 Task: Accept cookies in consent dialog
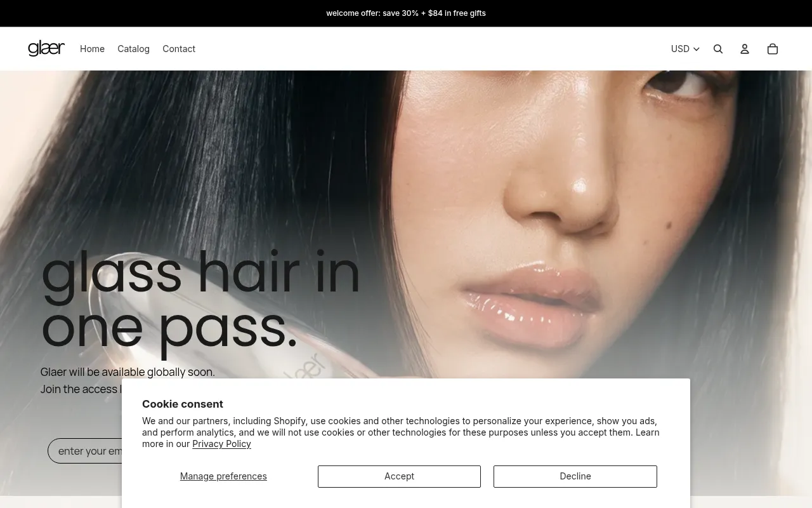tap(399, 476)
